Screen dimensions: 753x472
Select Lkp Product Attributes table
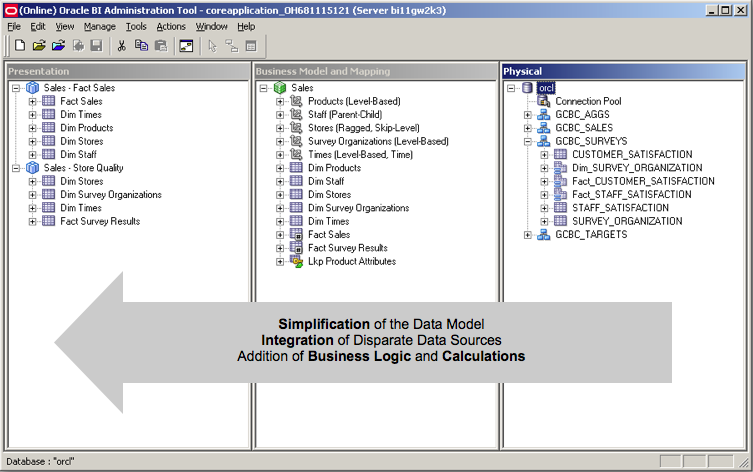[x=351, y=261]
